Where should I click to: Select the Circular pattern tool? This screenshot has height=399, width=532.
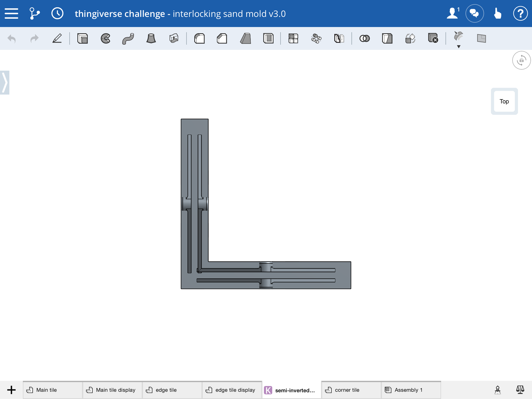tap(316, 38)
